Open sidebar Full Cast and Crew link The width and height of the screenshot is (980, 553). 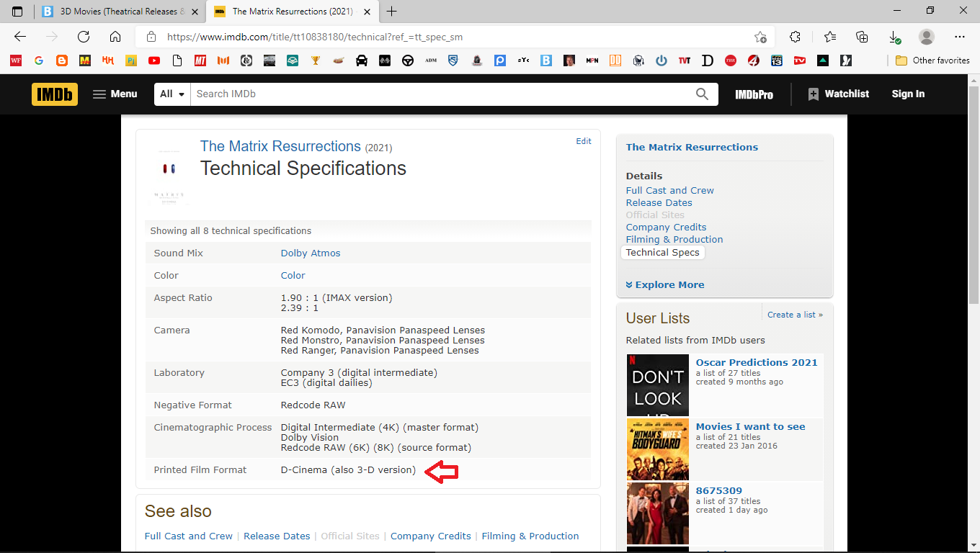pos(669,190)
